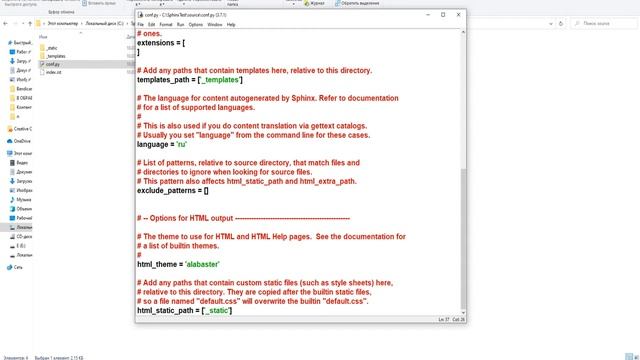
Task: Click the Ln status indicator in IDLE
Action: (x=444, y=320)
